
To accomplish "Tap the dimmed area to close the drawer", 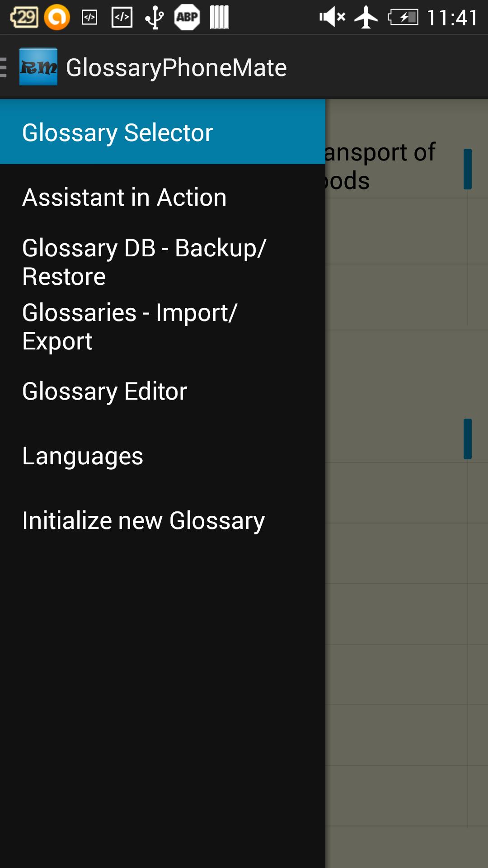I will pyautogui.click(x=407, y=678).
